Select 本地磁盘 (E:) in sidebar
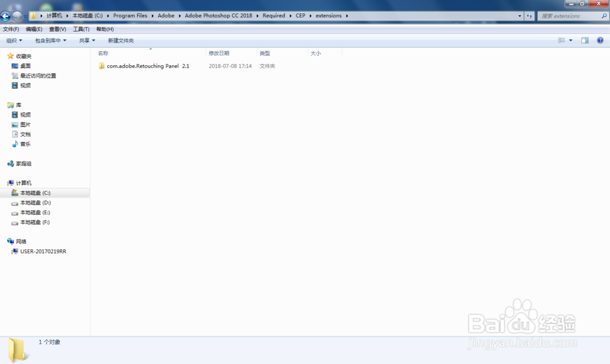 pos(35,212)
